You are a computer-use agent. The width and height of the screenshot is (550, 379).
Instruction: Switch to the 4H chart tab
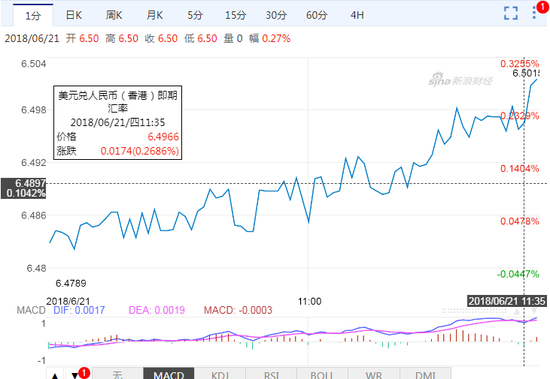pos(357,15)
